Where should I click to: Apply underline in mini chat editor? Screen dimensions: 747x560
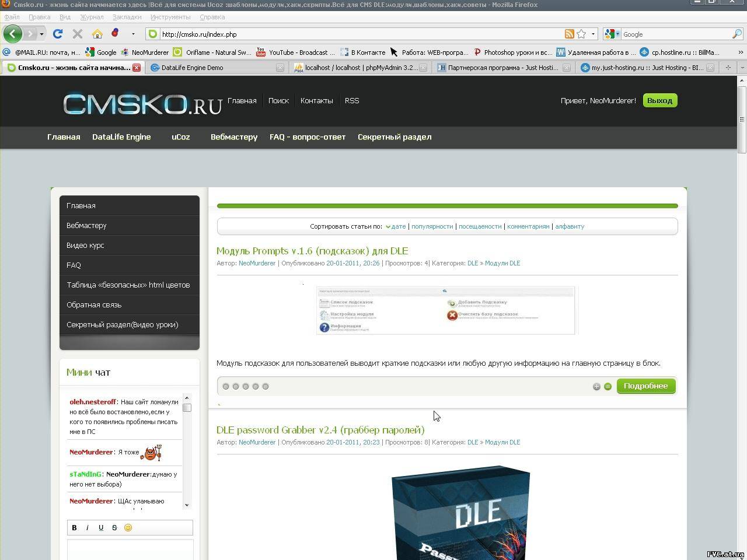click(x=101, y=527)
